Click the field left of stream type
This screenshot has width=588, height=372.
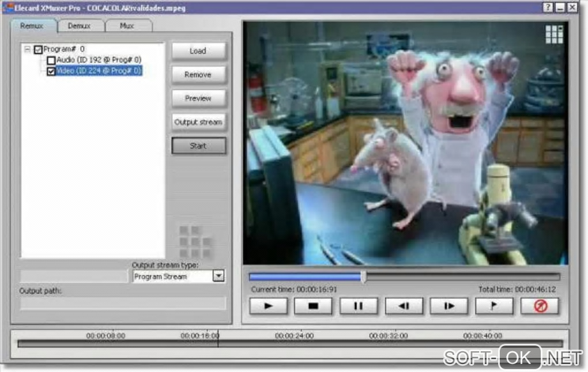pyautogui.click(x=74, y=276)
